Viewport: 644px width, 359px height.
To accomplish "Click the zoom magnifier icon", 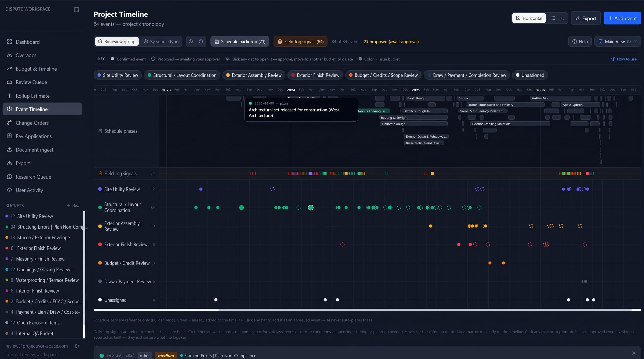I will tap(191, 41).
